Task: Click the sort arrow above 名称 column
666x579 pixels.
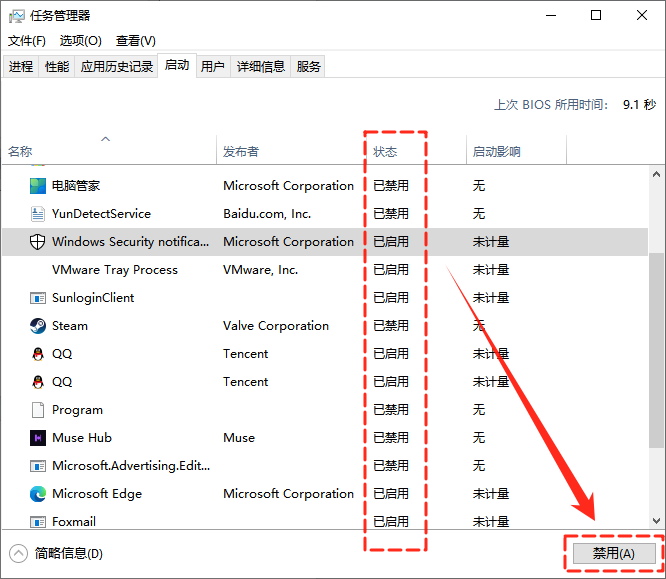Action: point(105,139)
